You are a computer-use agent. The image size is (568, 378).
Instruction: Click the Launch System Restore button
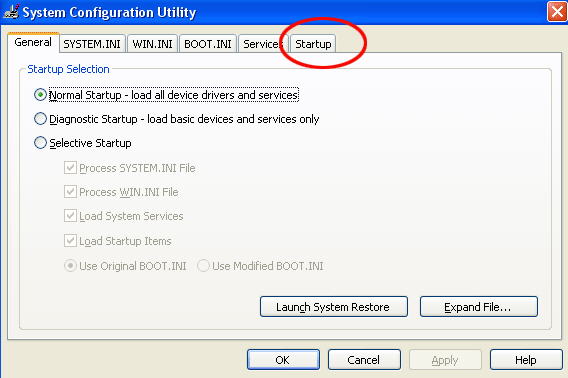334,307
